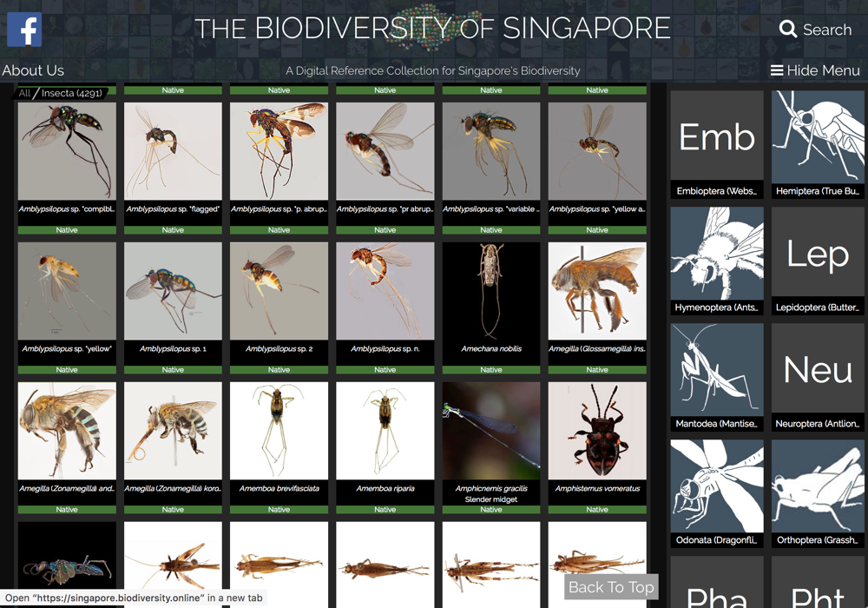Click the Back To Top button
Viewport: 868px width, 608px height.
(x=611, y=587)
